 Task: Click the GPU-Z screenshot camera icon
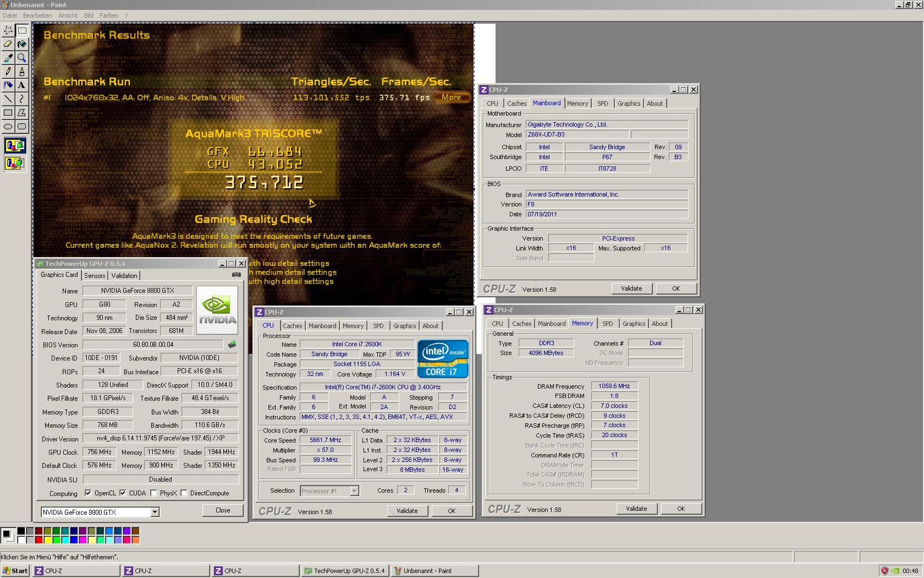236,275
